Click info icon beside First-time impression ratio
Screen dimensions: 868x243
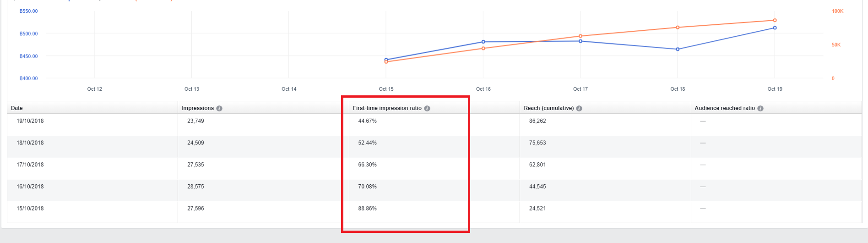[427, 108]
